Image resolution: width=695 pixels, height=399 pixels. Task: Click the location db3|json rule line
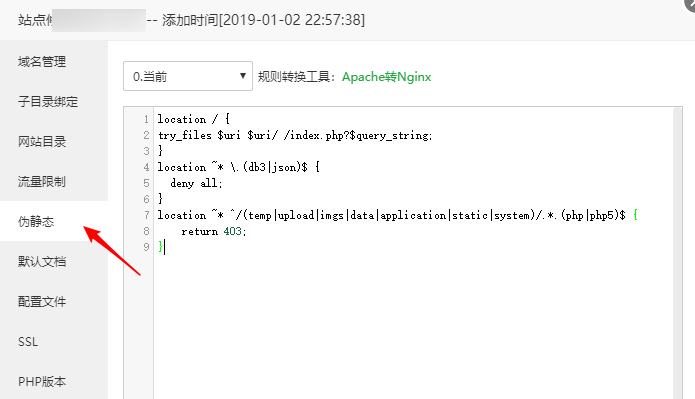click(238, 167)
